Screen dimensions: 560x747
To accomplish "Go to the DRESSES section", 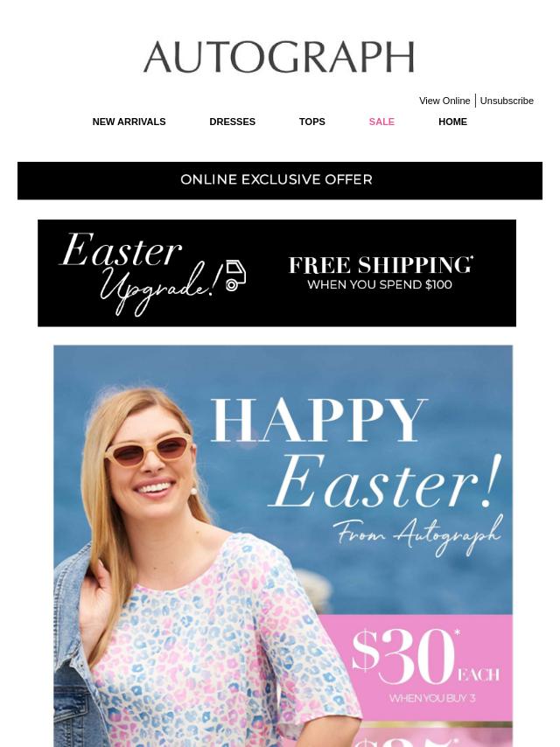I will (232, 122).
